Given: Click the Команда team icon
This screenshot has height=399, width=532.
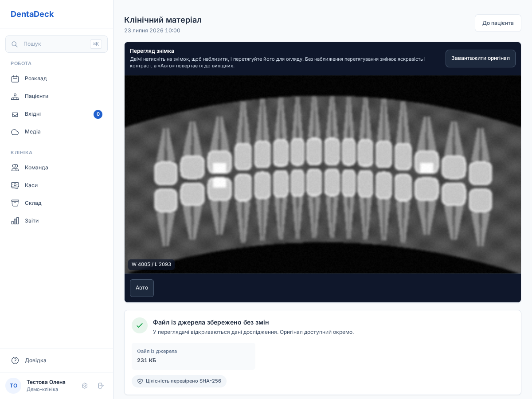Looking at the screenshot, I should [15, 168].
